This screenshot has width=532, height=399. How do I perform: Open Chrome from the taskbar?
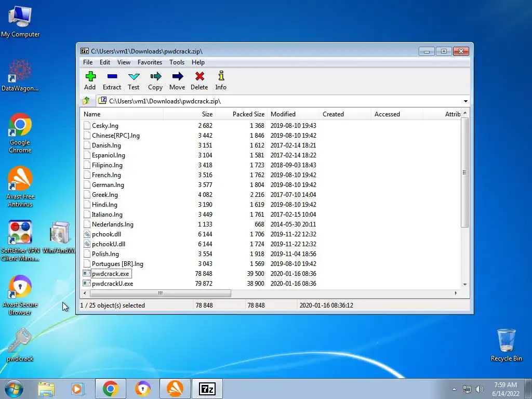(x=111, y=389)
